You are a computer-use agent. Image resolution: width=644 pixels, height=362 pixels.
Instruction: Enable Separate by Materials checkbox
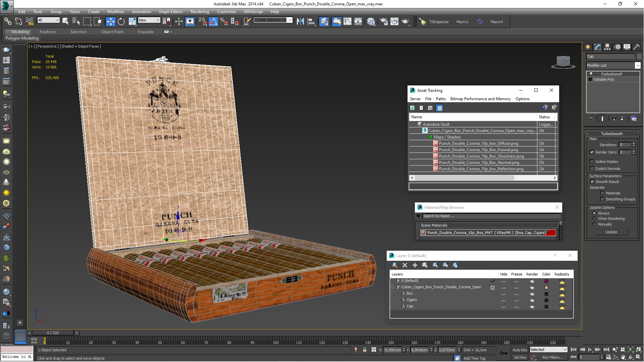(x=602, y=193)
